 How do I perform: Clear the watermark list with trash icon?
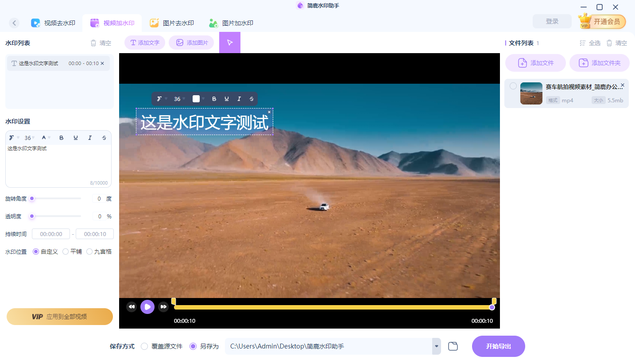coord(93,43)
